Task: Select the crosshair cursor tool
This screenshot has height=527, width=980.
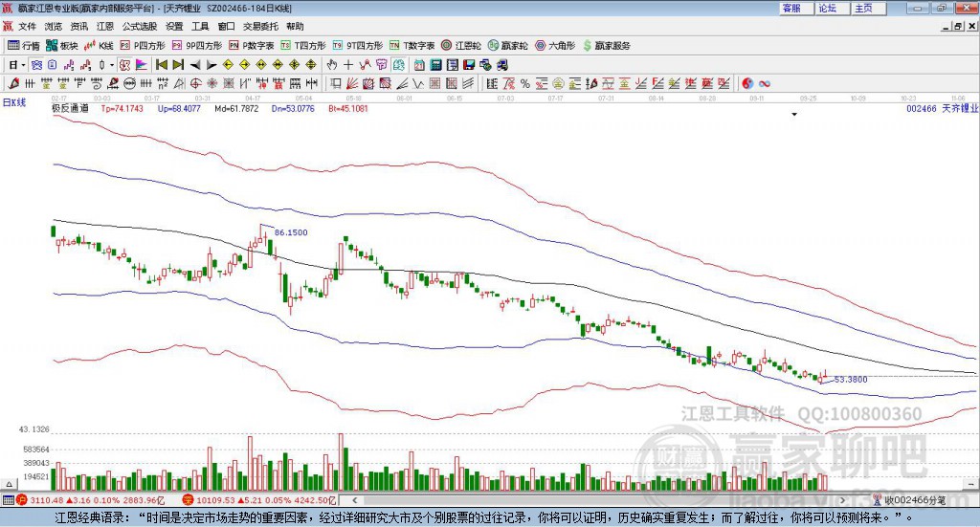Action: click(348, 65)
